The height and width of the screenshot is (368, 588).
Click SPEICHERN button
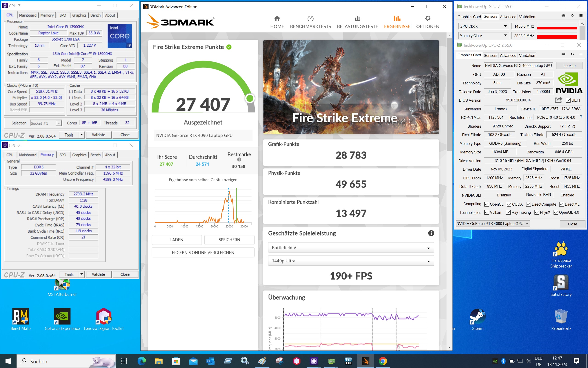pos(229,240)
